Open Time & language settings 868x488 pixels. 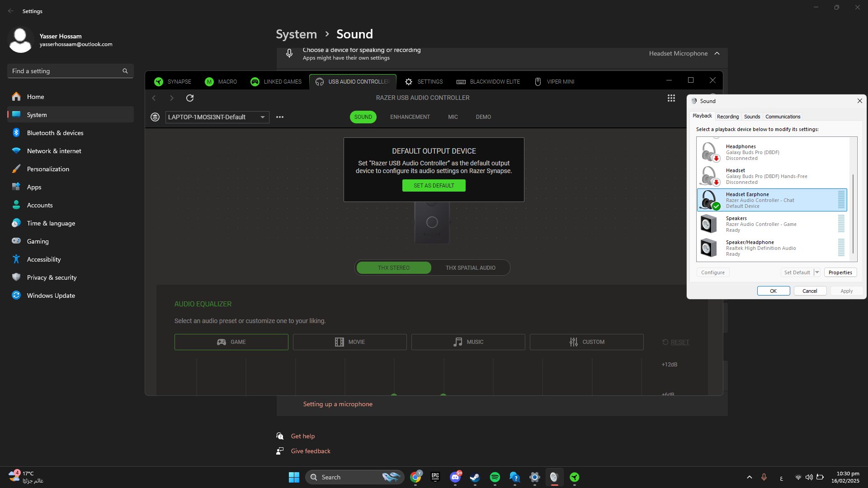pyautogui.click(x=70, y=223)
